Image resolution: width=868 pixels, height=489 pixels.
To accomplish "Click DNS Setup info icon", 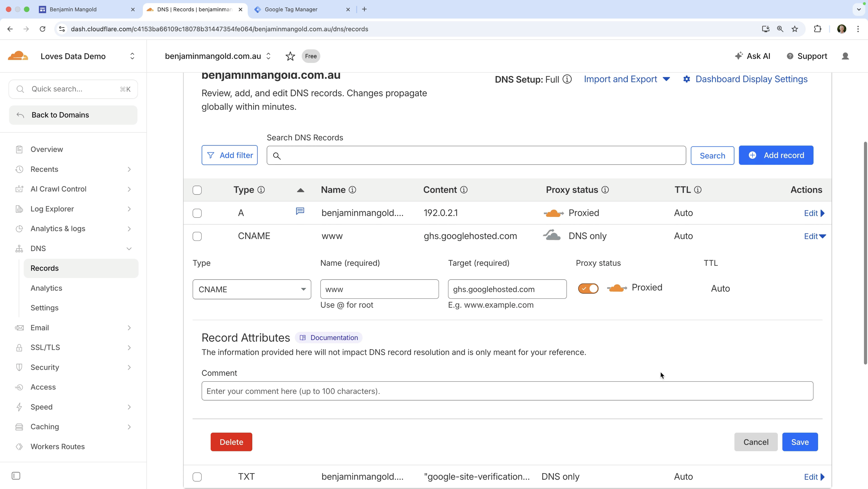I will point(567,79).
